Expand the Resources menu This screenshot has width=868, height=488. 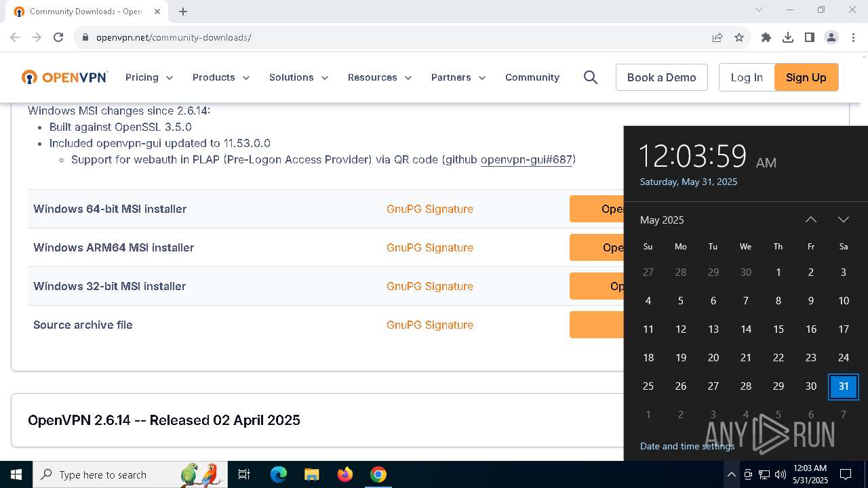380,77
